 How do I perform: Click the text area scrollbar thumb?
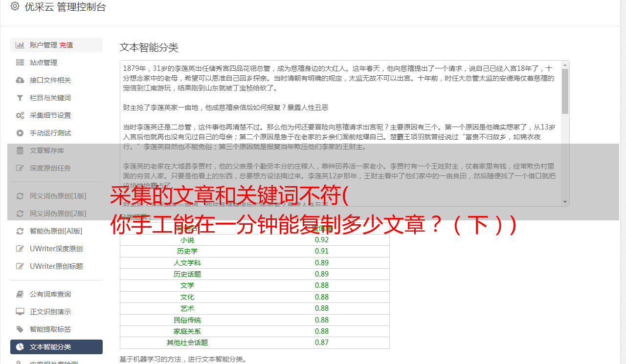coord(565,91)
